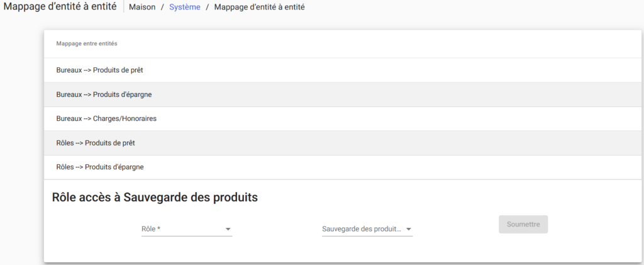Click the Maison breadcrumb item
The height and width of the screenshot is (265, 644).
click(142, 7)
